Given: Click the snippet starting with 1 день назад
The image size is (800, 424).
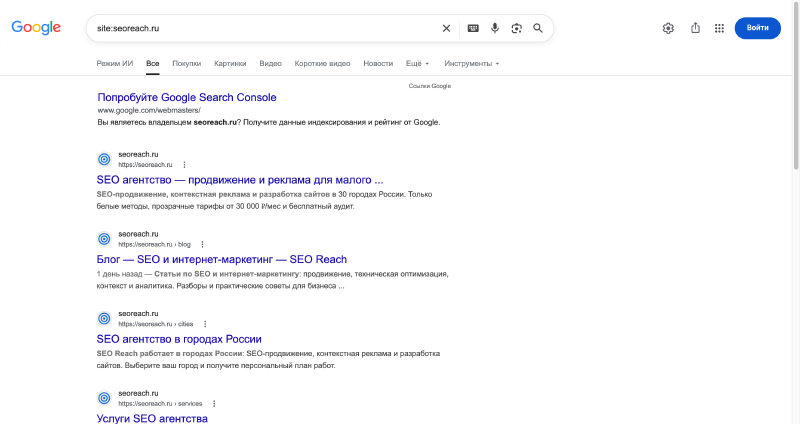Looking at the screenshot, I should [x=272, y=280].
